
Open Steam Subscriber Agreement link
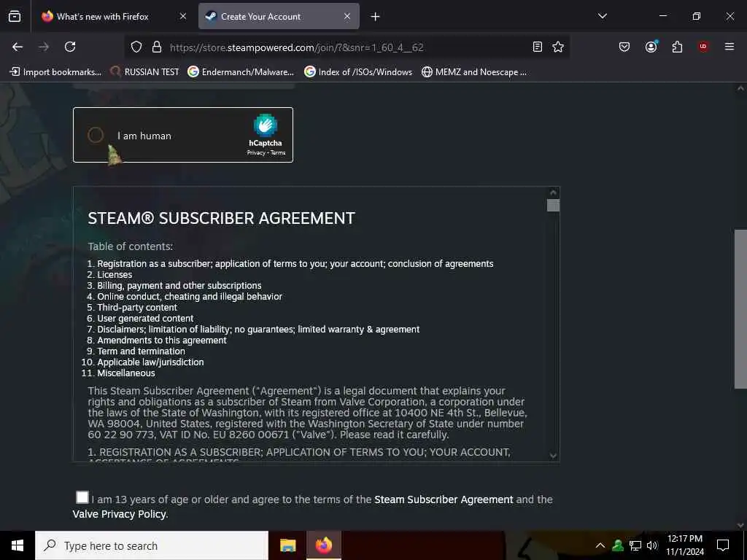point(444,499)
